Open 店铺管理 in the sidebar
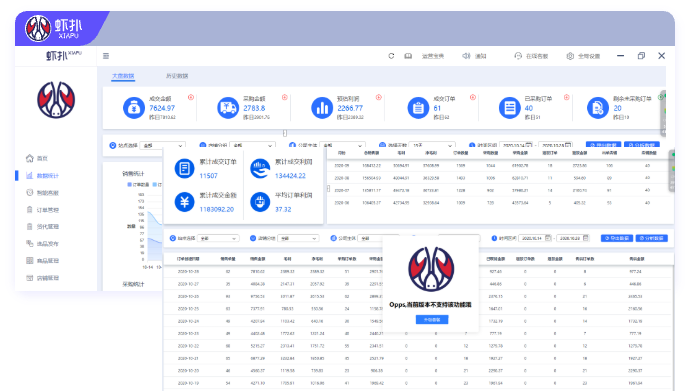 coord(43,278)
